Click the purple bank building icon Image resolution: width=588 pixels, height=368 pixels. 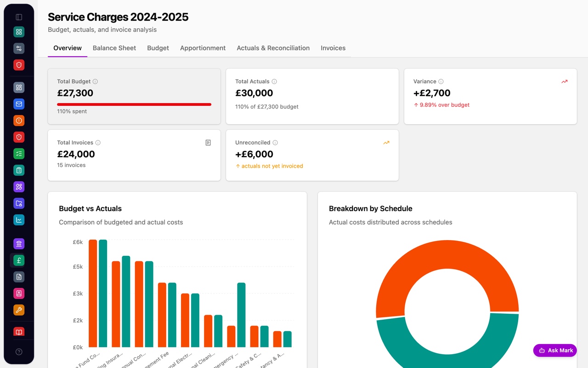point(19,244)
